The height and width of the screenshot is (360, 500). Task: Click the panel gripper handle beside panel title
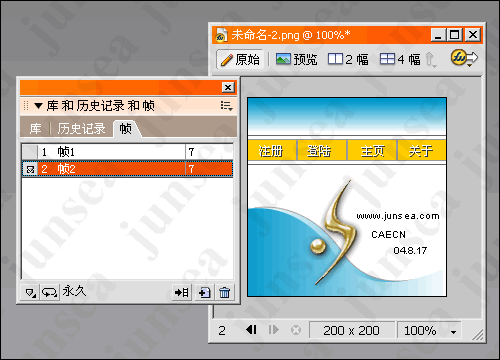click(x=26, y=106)
